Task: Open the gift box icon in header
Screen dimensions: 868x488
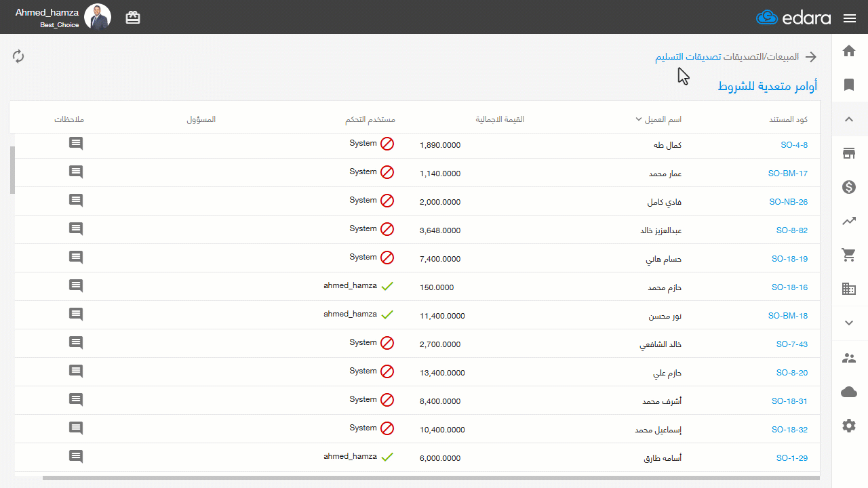Action: coord(133,18)
